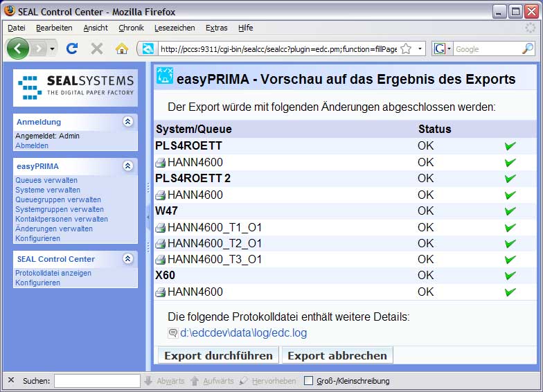This screenshot has height=392, width=543.
Task: Toggle the Groß-/Kleinschreibung checkbox
Action: pyautogui.click(x=308, y=380)
